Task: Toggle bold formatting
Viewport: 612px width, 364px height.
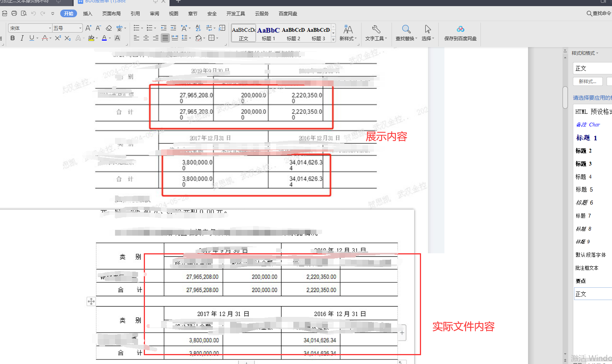Action: coord(13,38)
